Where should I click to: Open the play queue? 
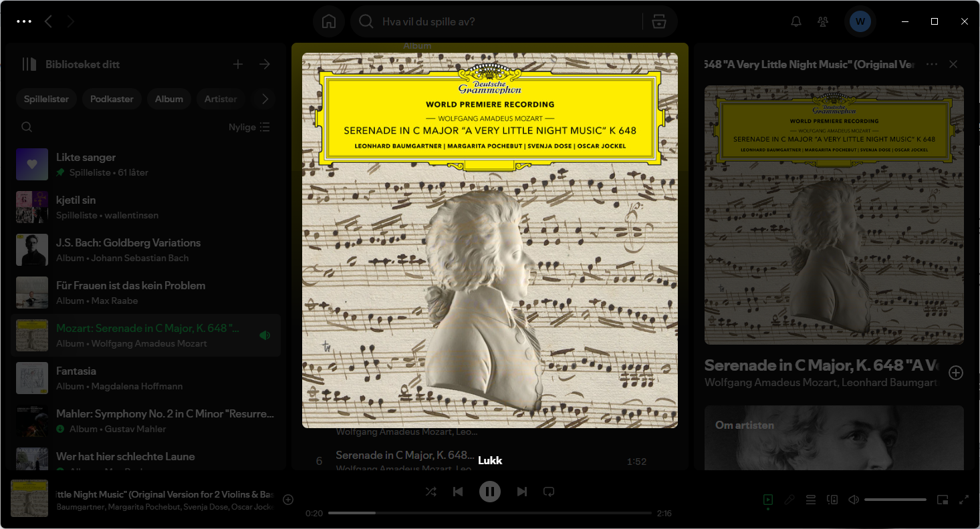(x=811, y=500)
